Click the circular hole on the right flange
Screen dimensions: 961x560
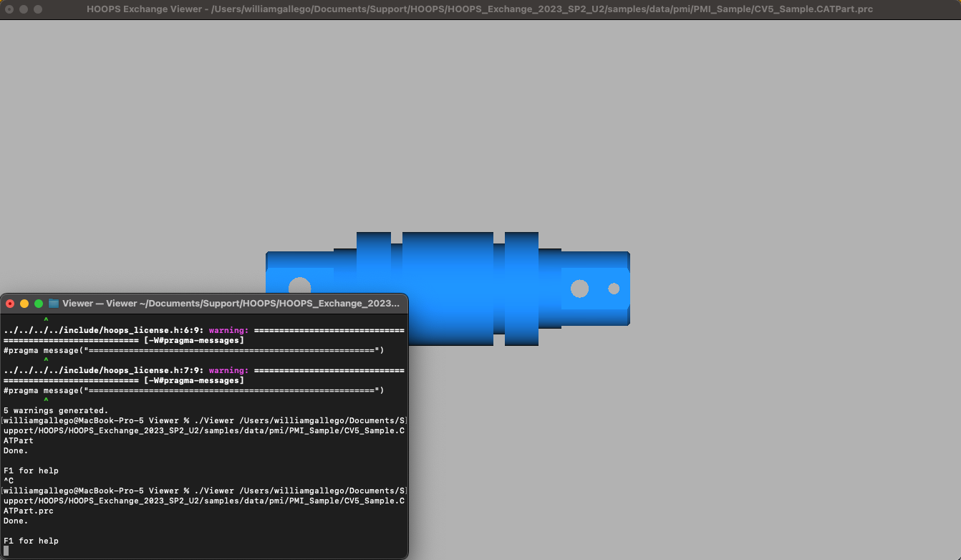pos(579,289)
